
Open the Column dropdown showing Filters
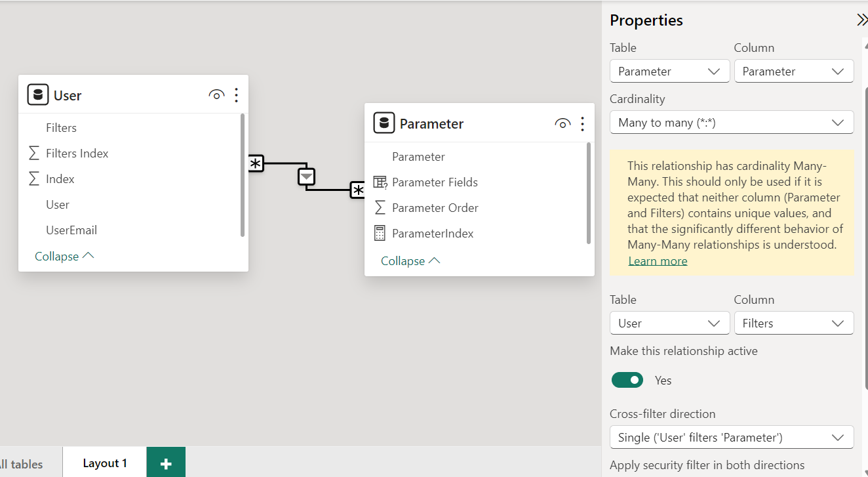(x=794, y=323)
